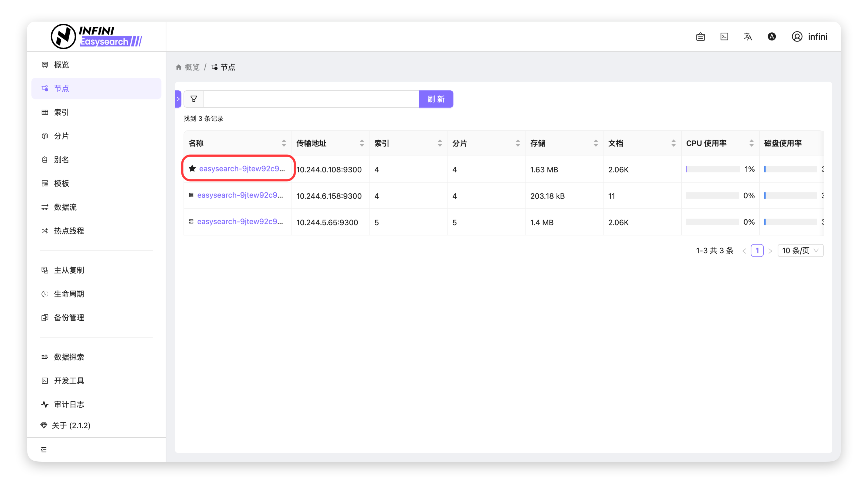Open the clipboard icon in top bar

click(x=700, y=37)
